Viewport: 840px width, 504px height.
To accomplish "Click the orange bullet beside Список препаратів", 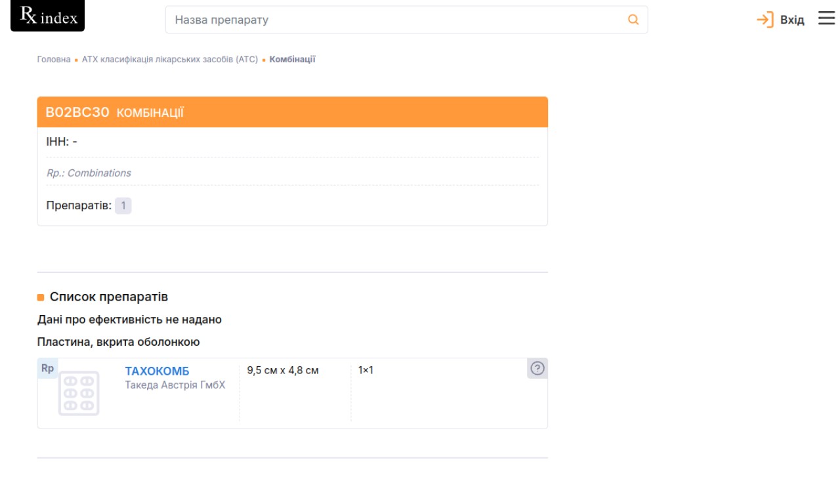I will pyautogui.click(x=41, y=297).
